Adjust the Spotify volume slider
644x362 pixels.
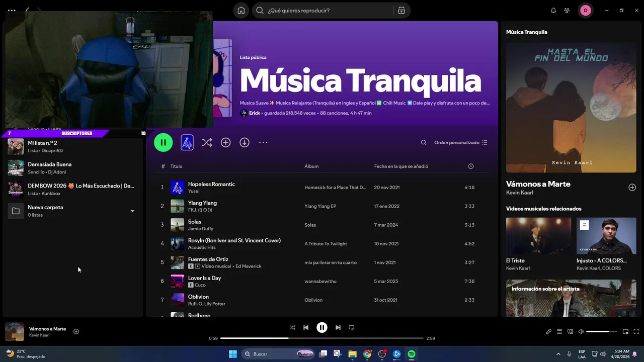(602, 331)
